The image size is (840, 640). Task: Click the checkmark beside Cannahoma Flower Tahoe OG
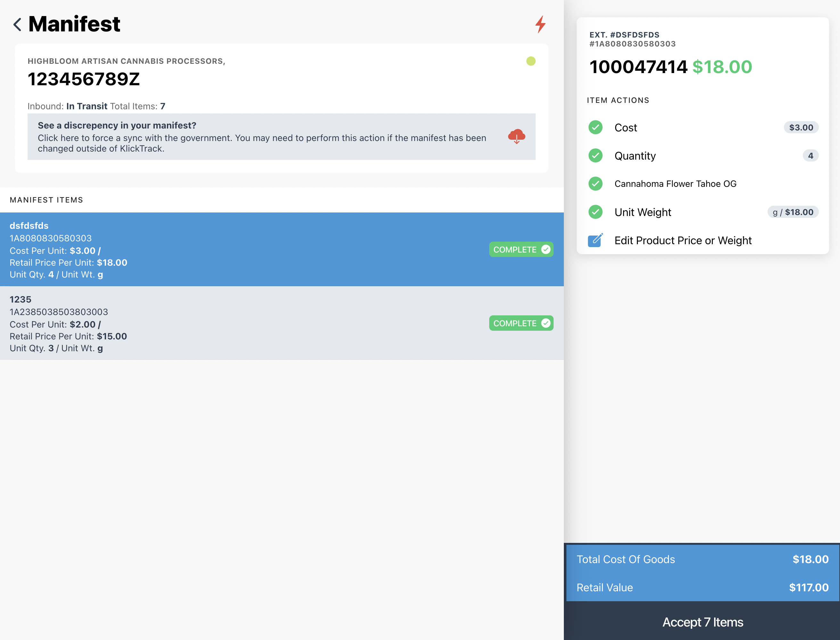(x=595, y=184)
